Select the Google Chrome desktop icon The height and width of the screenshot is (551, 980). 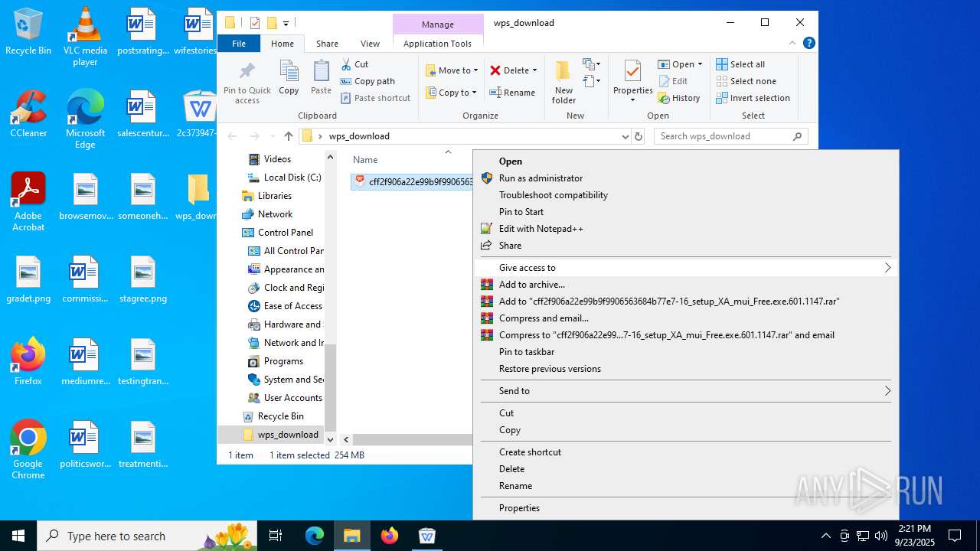pyautogui.click(x=28, y=450)
